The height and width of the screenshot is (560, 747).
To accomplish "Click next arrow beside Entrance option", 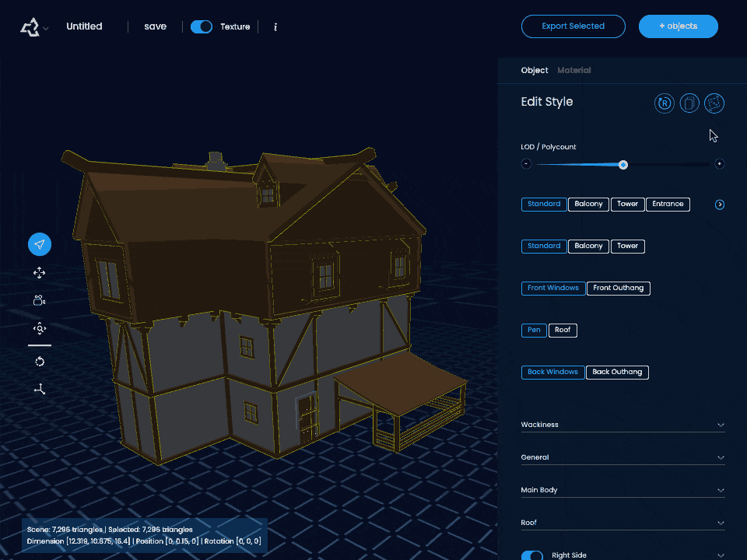I will (x=719, y=205).
